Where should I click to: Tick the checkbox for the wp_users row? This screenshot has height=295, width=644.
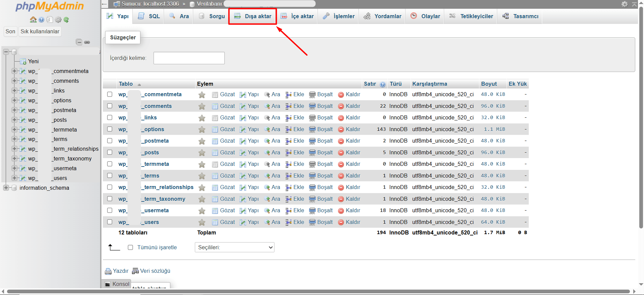tap(110, 222)
